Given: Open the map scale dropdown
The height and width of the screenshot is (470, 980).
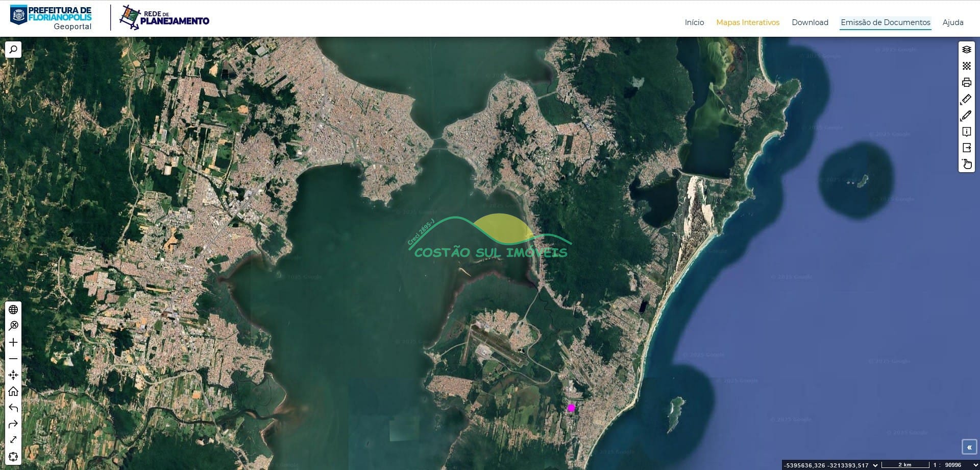Looking at the screenshot, I should (975, 465).
